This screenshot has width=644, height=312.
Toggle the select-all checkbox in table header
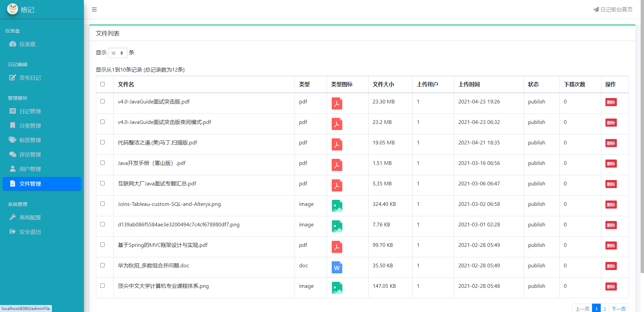(103, 84)
